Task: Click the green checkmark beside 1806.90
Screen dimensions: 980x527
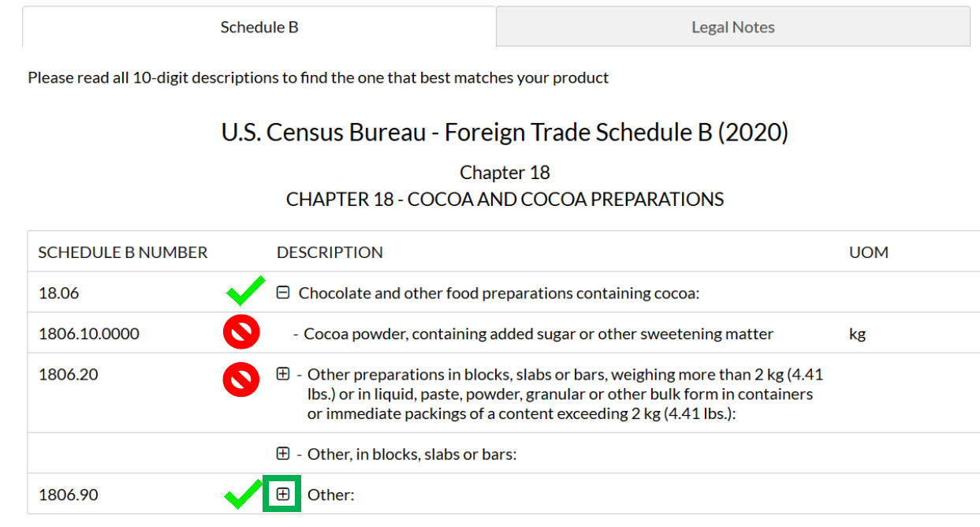Action: pyautogui.click(x=244, y=495)
